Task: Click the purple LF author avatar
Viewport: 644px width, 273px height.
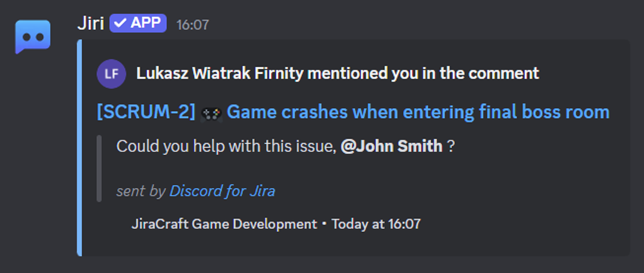Action: pyautogui.click(x=111, y=74)
